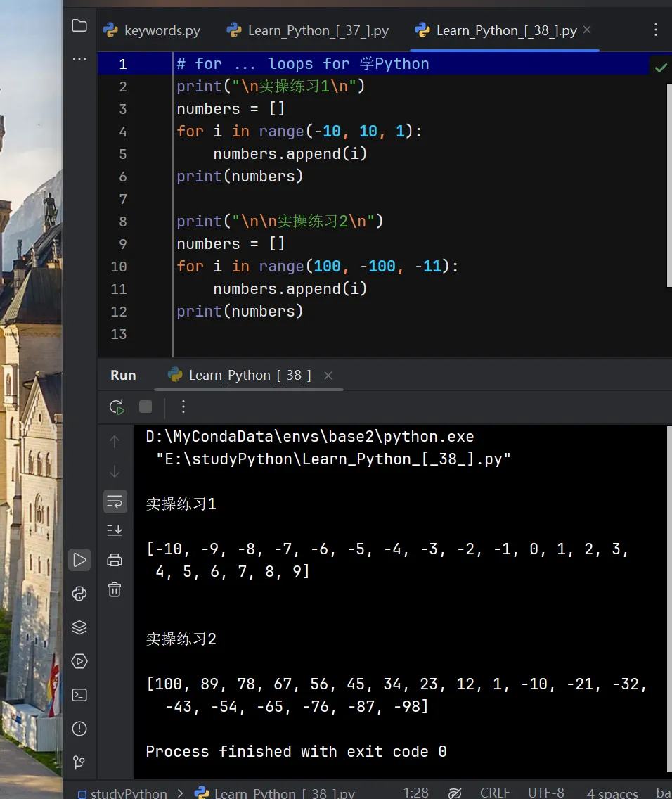
Task: Open the Terminal tool window
Action: (x=79, y=695)
